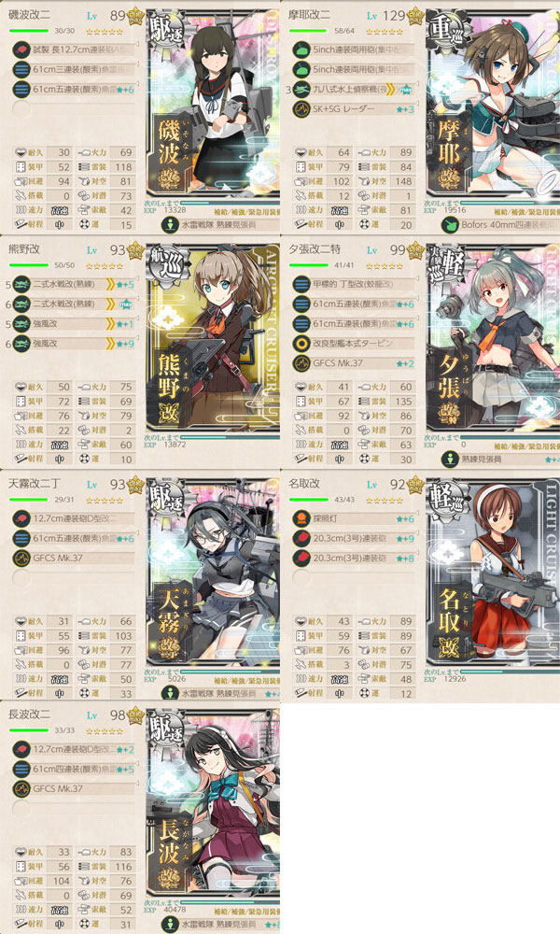560x934 pixels.
Task: Select the 夕張改二特 ship name label
Action: point(315,249)
